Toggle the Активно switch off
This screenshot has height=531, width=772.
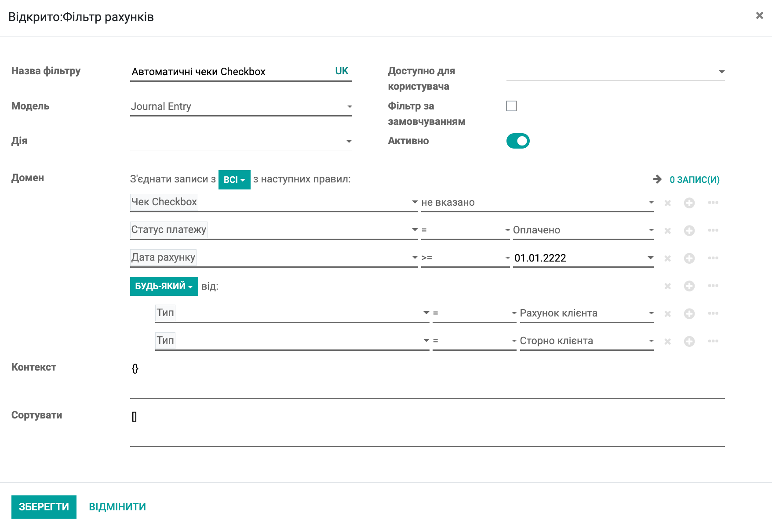(x=518, y=141)
